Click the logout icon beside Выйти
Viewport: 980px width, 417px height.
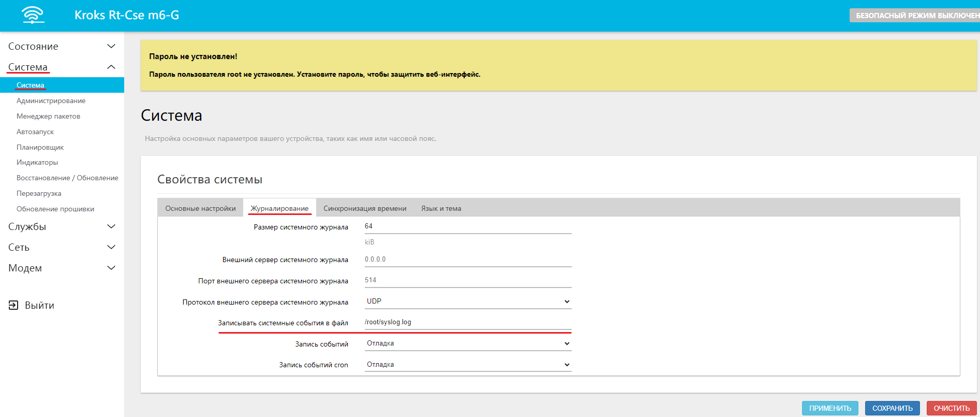click(x=13, y=305)
